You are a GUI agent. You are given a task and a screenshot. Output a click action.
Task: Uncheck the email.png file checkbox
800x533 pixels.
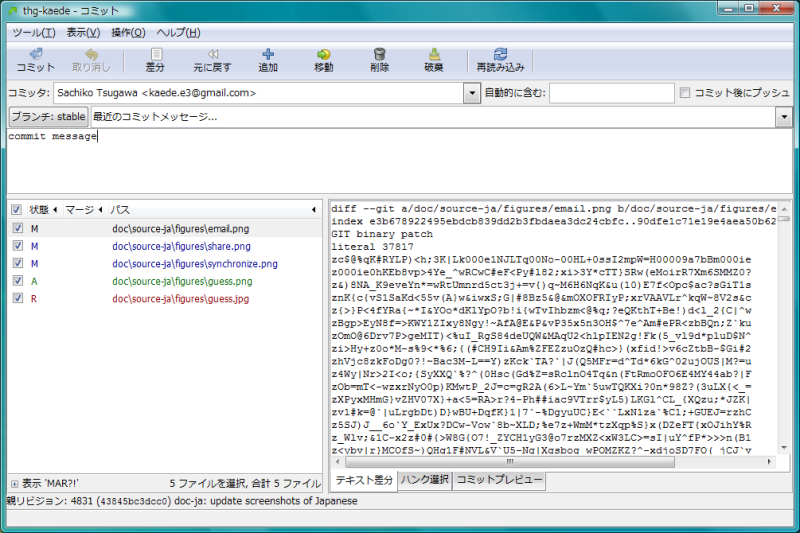click(x=17, y=229)
